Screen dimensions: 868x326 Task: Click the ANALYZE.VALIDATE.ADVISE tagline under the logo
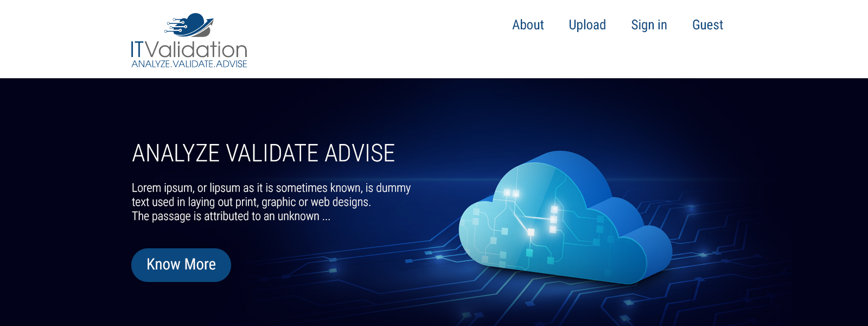point(189,64)
